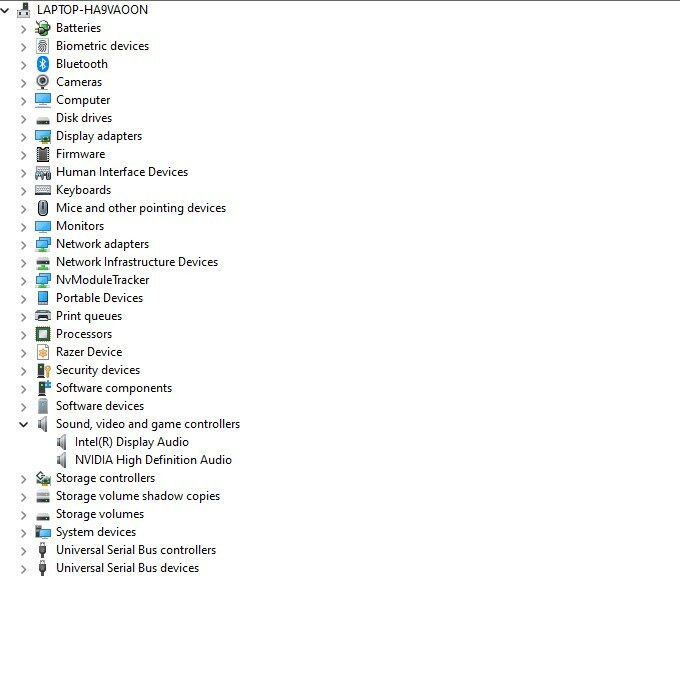
Task: Click the Firmware chip icon
Action: click(x=42, y=154)
